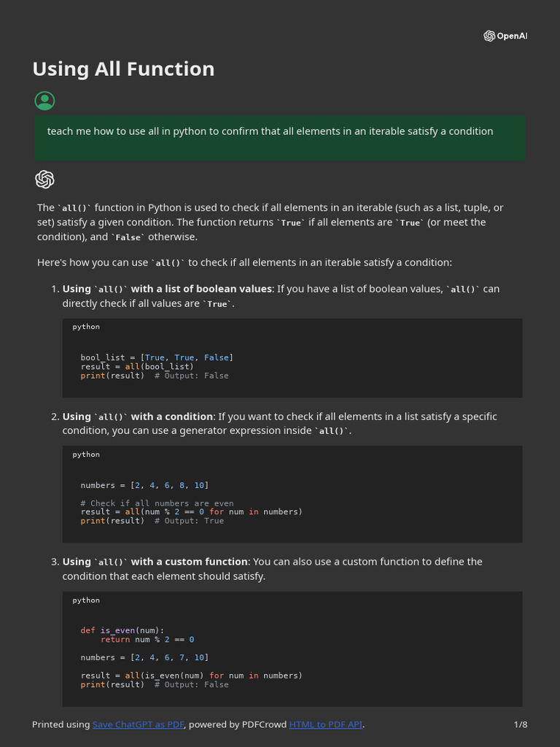Click the ChatGPT assistant icon
This screenshot has height=747, width=560.
(x=44, y=179)
